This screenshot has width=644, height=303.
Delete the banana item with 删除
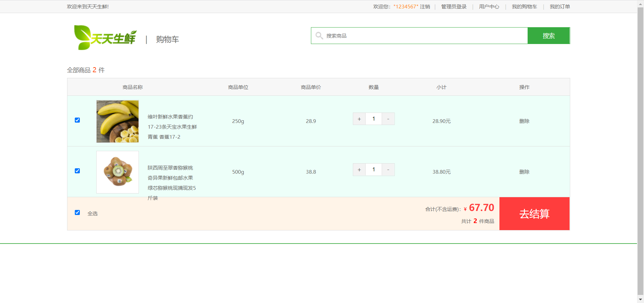click(x=524, y=121)
